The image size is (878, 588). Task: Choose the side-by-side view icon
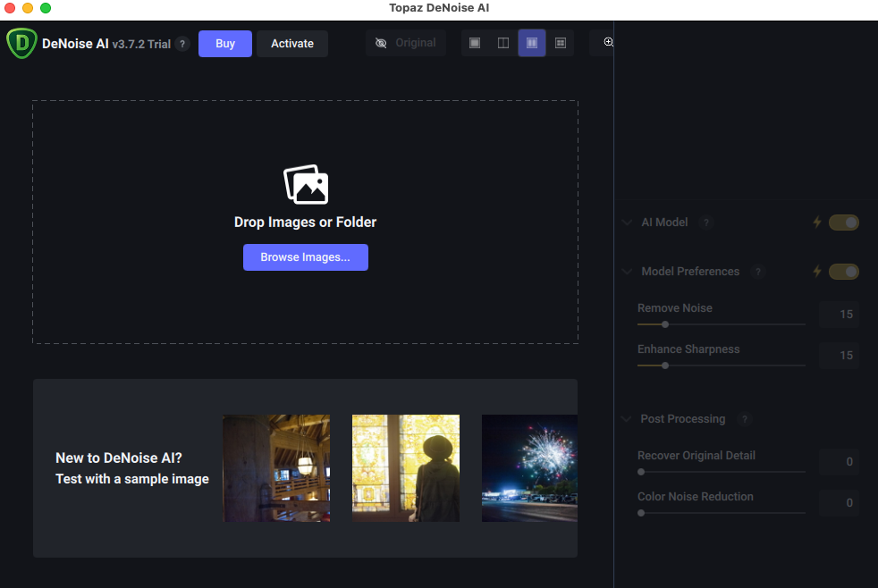point(532,43)
